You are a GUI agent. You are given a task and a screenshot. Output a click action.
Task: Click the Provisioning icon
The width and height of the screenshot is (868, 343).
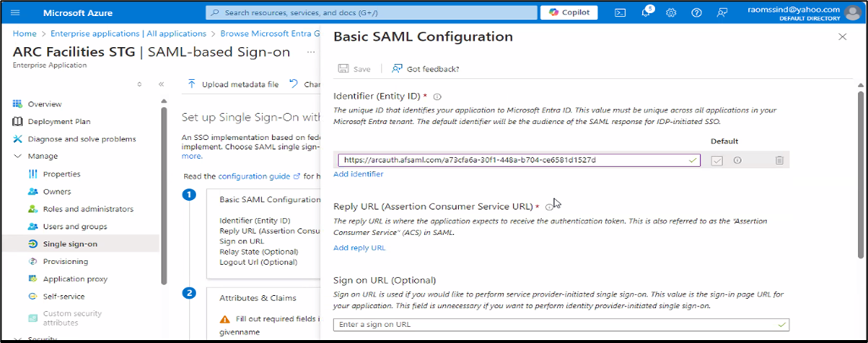[x=33, y=261]
